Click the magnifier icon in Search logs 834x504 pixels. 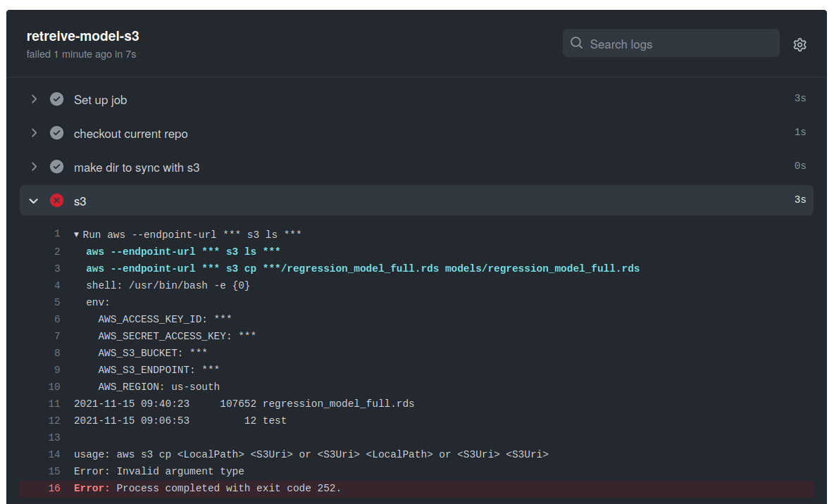576,43
